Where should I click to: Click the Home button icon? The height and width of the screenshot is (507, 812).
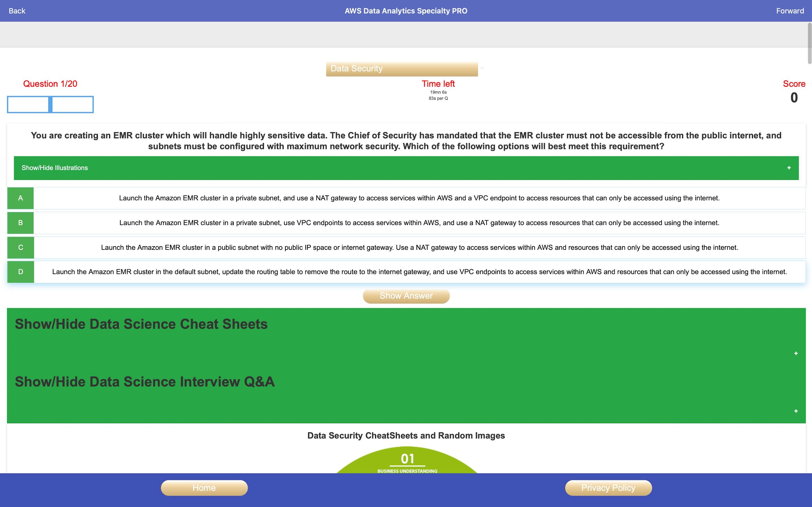point(204,488)
